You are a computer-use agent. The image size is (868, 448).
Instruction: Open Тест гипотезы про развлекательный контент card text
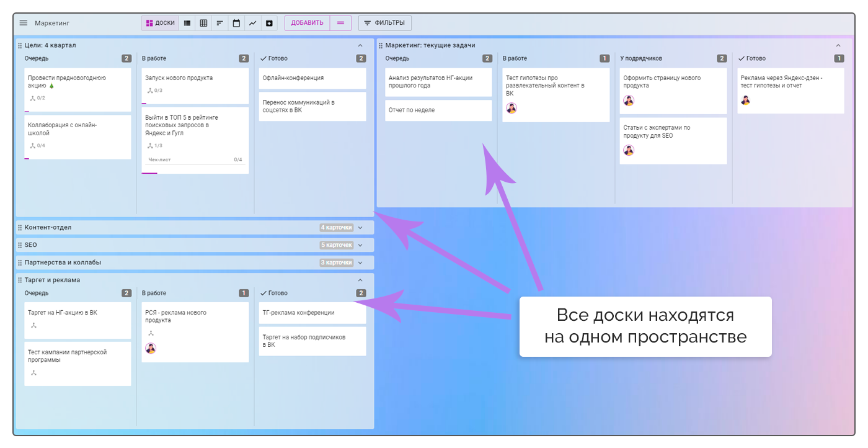(545, 86)
